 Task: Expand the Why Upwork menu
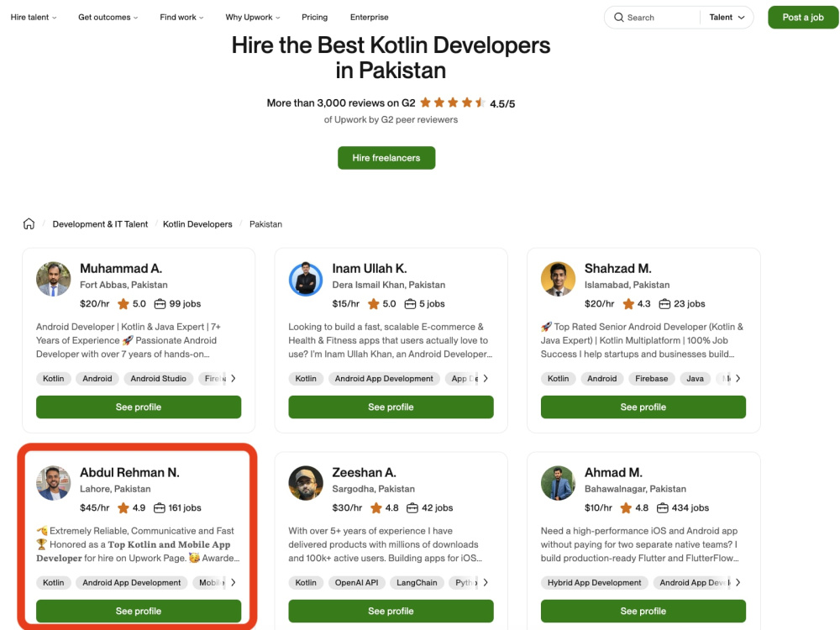click(x=253, y=17)
